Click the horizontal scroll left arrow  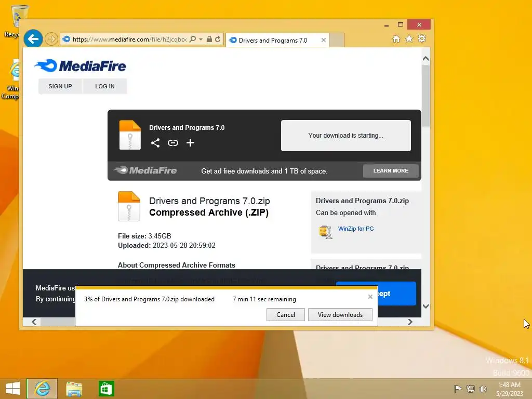(34, 322)
